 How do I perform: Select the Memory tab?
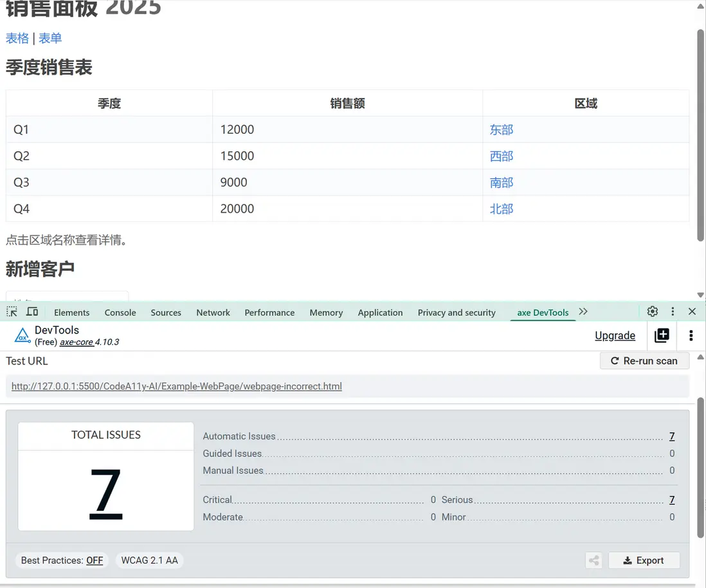click(326, 312)
